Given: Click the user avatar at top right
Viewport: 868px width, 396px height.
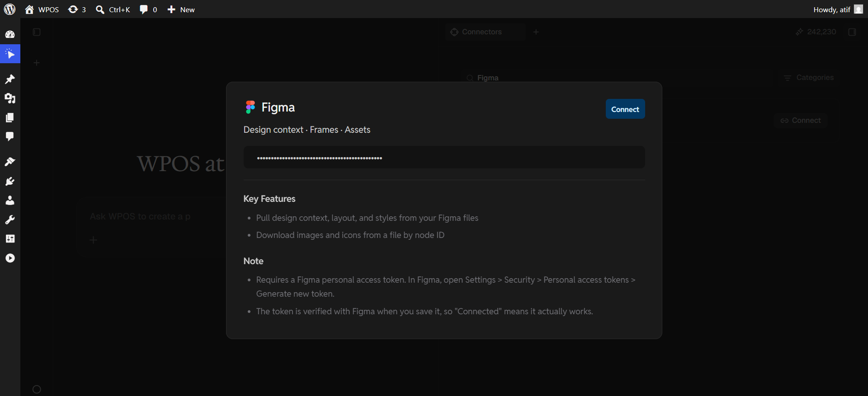Looking at the screenshot, I should [859, 9].
